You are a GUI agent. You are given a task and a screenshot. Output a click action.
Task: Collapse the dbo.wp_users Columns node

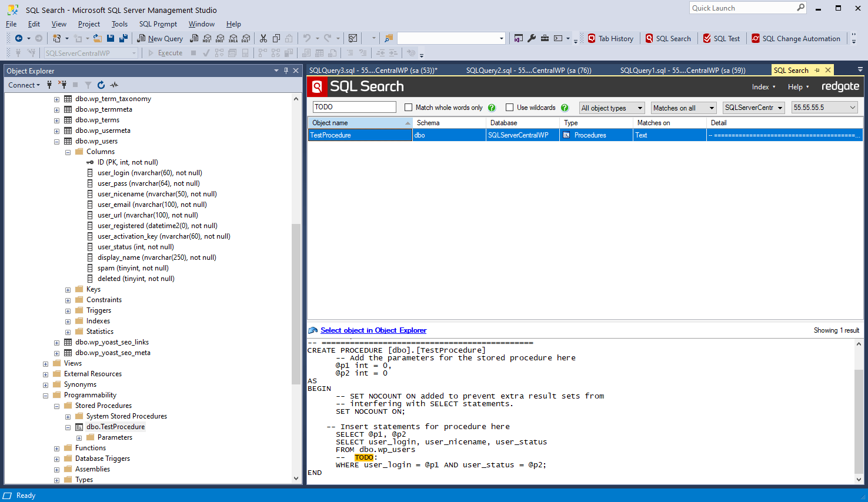tap(68, 151)
